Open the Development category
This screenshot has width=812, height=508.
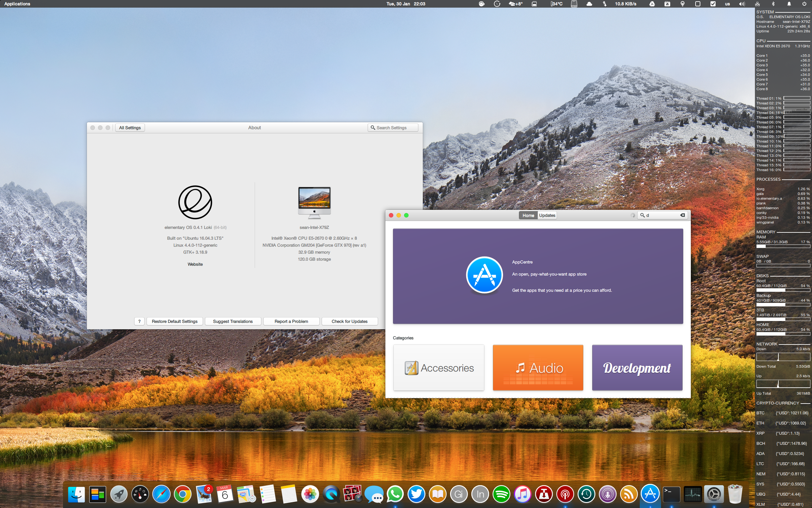(637, 368)
